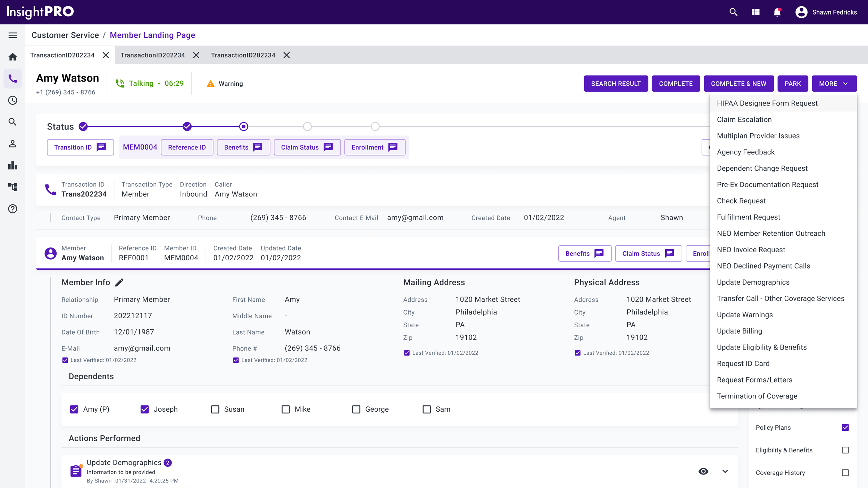
Task: Edit Member Info with pencil icon
Action: click(x=119, y=283)
